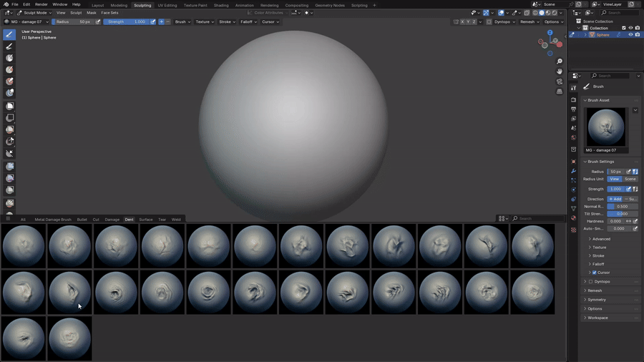644x362 pixels.
Task: Open the Modifiers wrench tab icon
Action: pyautogui.click(x=573, y=171)
